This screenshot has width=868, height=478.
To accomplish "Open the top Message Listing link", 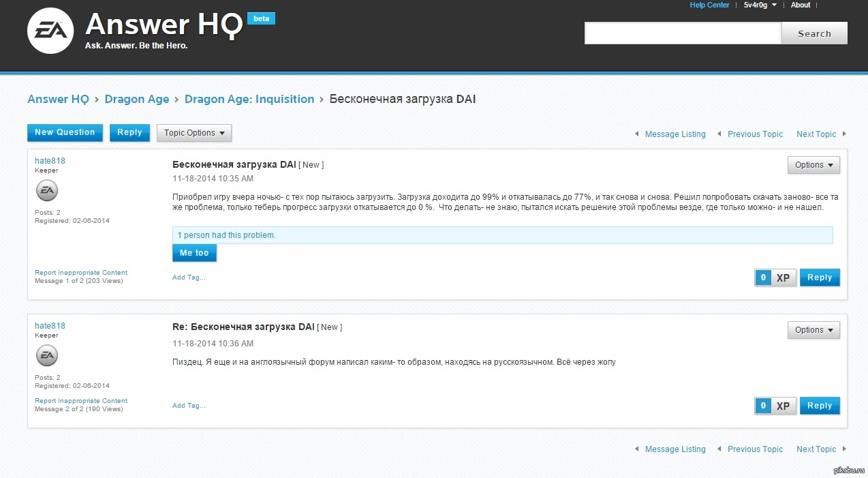I will click(x=675, y=134).
